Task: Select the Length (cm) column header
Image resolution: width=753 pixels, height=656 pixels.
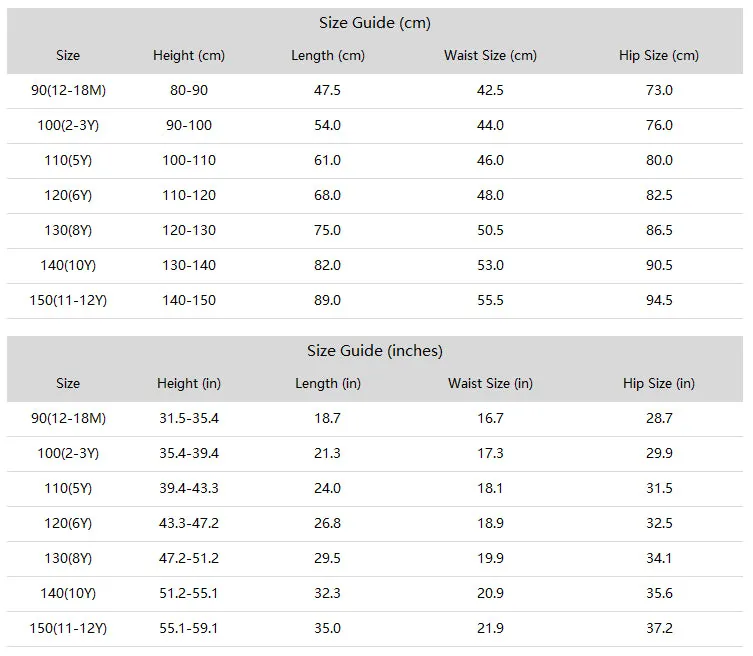Action: coord(328,55)
